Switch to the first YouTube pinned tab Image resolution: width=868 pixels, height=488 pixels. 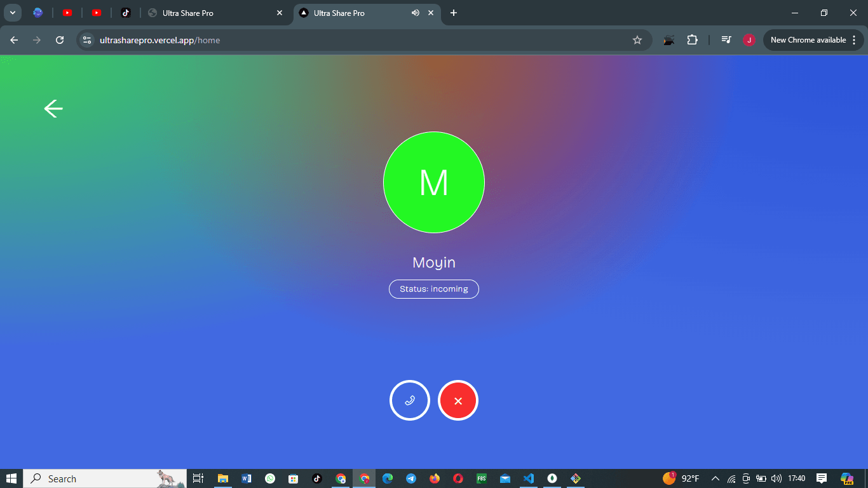(67, 13)
